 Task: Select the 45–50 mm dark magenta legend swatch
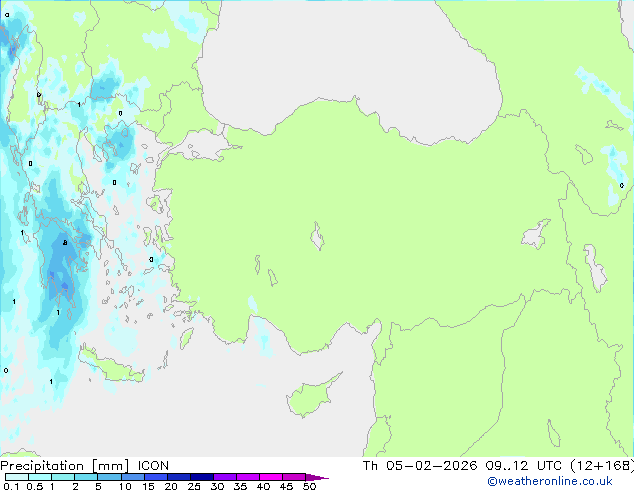pyautogui.click(x=294, y=477)
